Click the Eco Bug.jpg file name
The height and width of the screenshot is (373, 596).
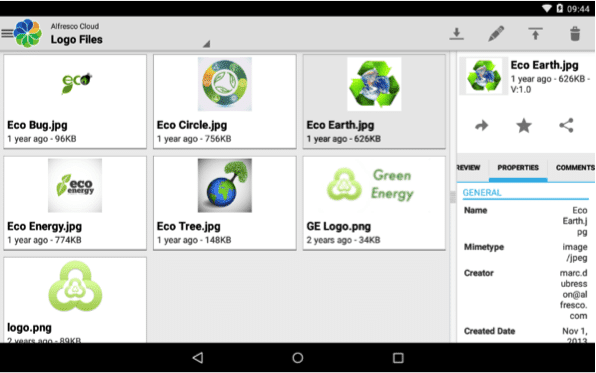[x=37, y=125]
